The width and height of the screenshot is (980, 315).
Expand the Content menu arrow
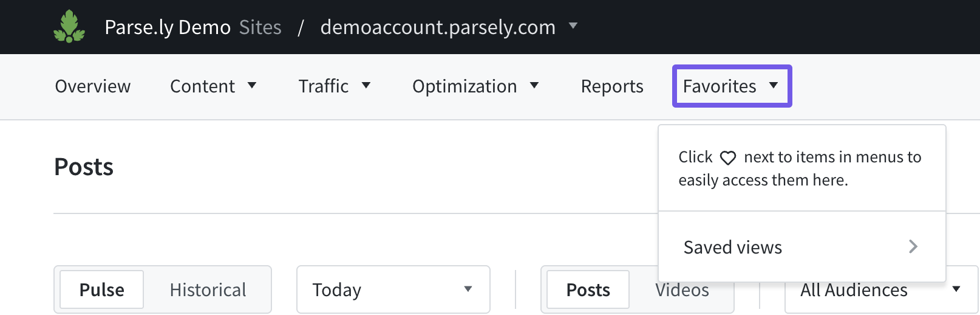tap(252, 86)
